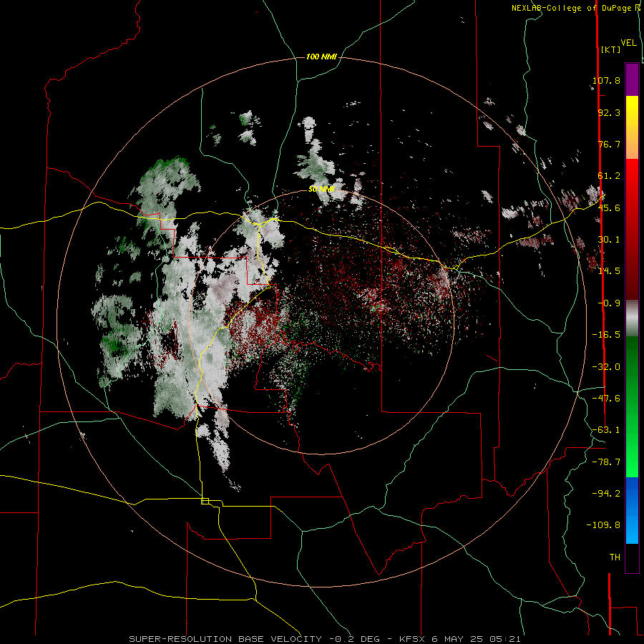Select the -63.1 scale value
Image resolution: width=644 pixels, height=644 pixels.
606,430
